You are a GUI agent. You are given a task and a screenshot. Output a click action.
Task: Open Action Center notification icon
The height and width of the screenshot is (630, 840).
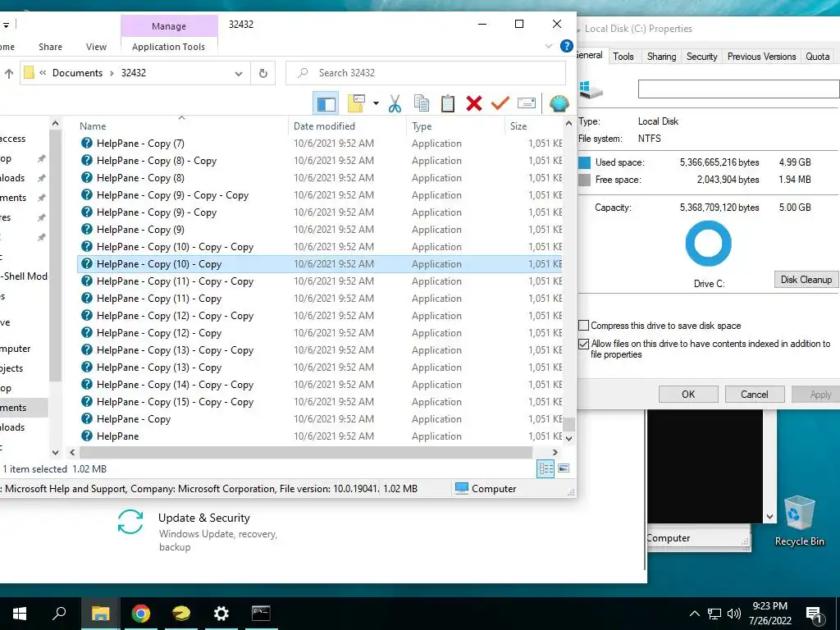coord(815,614)
